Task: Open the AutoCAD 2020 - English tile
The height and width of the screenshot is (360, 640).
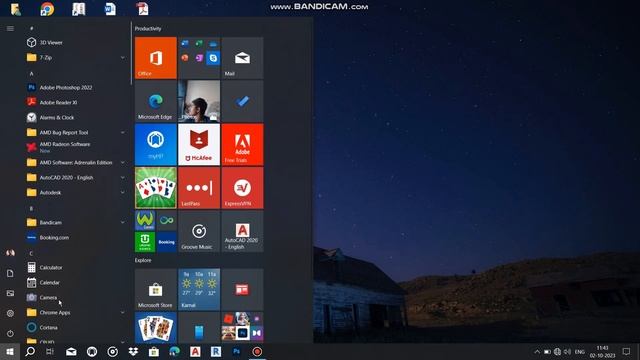Action: tap(242, 231)
